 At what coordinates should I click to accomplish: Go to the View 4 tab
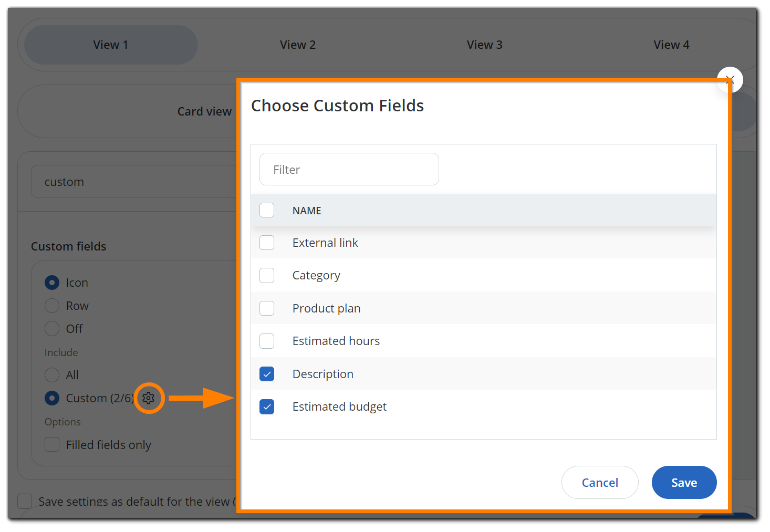[x=671, y=45]
